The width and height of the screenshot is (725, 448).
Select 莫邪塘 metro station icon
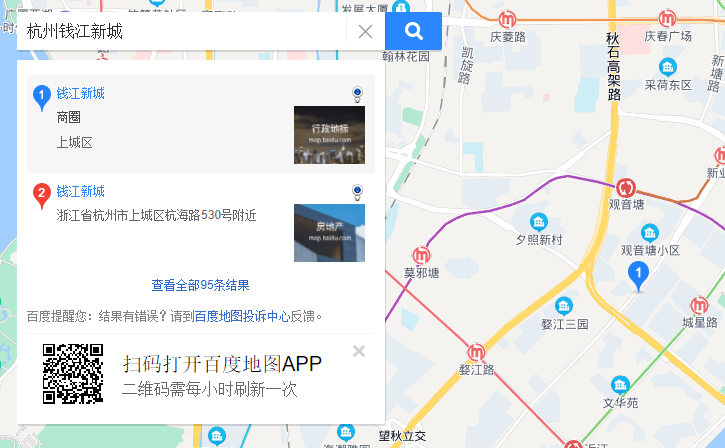421,255
